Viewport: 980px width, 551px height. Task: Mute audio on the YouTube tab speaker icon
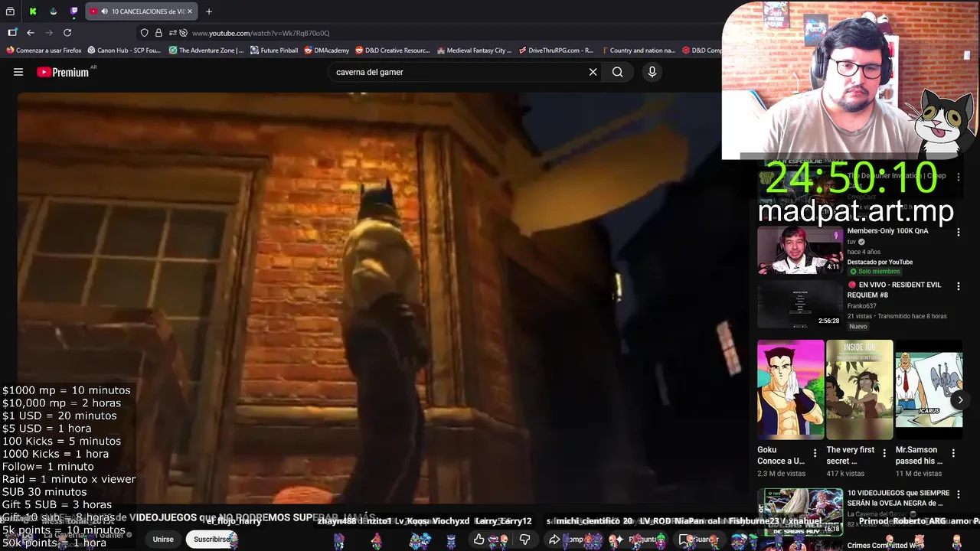(104, 11)
